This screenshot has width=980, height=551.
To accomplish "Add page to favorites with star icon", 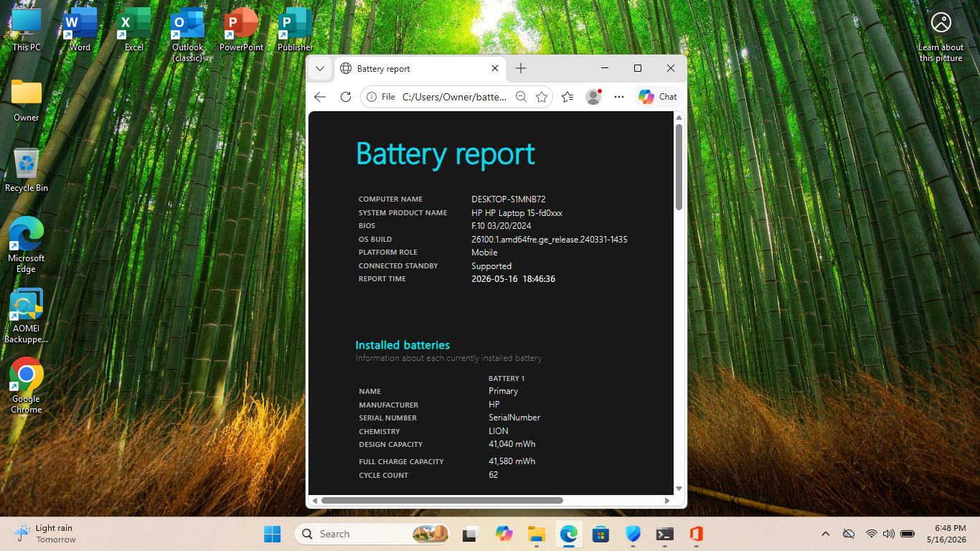I will [x=542, y=97].
